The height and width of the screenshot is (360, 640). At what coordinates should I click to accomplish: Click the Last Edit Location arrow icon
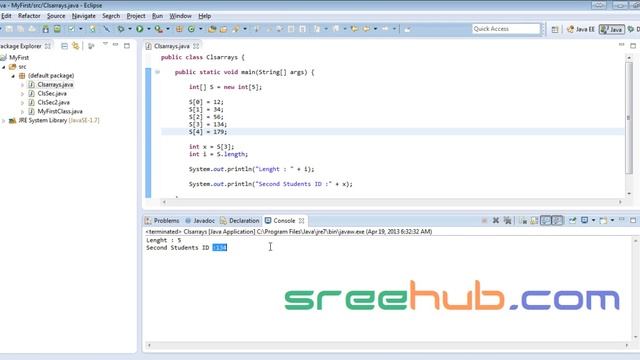354,29
